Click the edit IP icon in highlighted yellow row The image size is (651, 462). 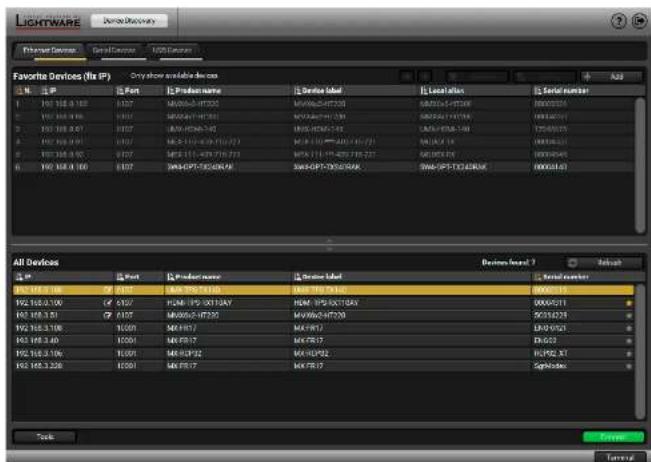tap(108, 290)
